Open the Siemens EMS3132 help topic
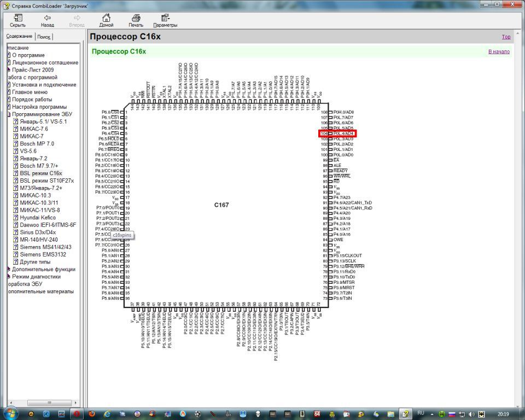This screenshot has height=420, width=525. click(x=44, y=254)
